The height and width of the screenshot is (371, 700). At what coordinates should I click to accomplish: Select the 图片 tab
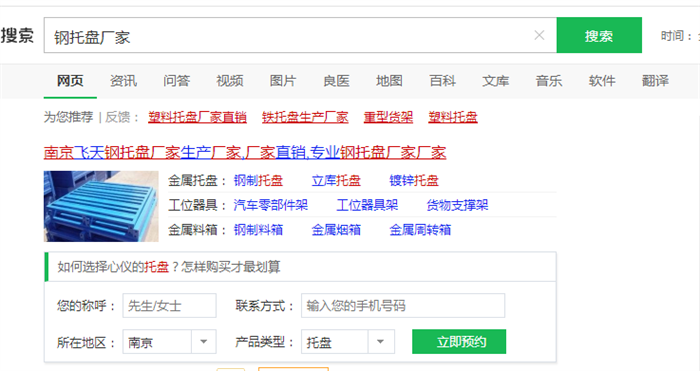[283, 81]
